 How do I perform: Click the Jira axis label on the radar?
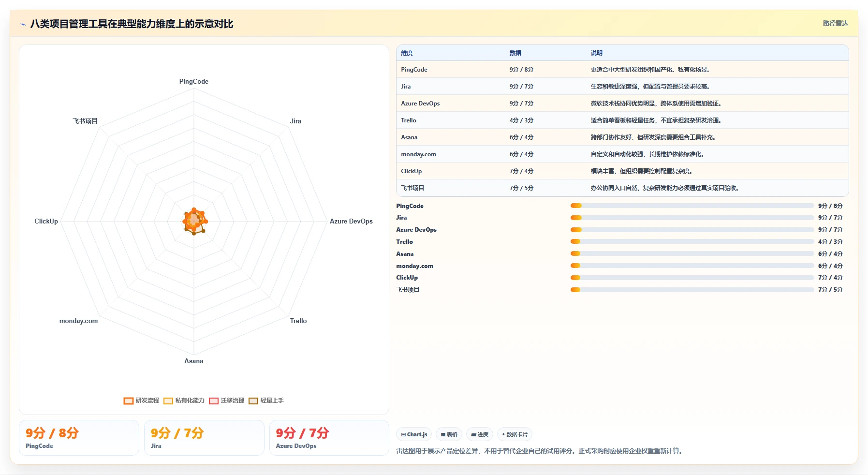[x=295, y=121]
